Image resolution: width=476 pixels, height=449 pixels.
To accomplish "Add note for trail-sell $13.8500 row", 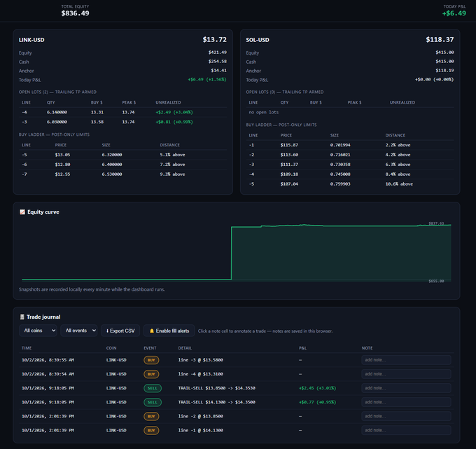I will 406,388.
